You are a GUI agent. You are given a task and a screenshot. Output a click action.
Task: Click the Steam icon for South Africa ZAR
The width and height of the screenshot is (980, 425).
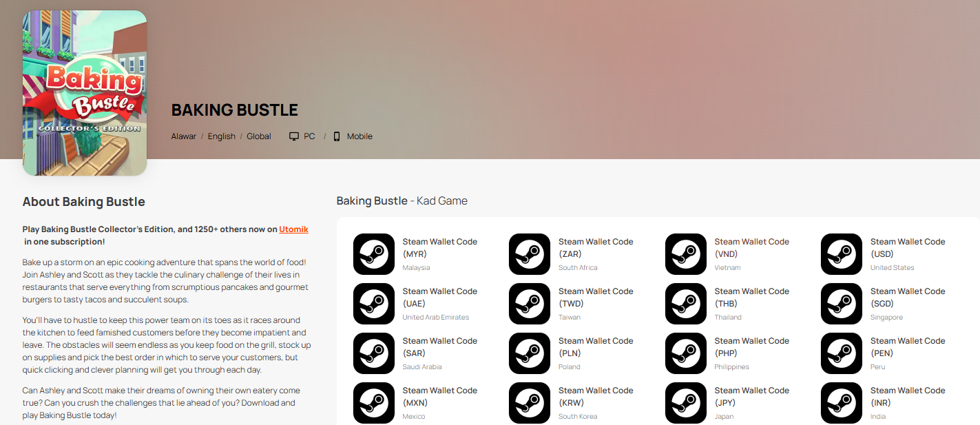click(x=530, y=254)
